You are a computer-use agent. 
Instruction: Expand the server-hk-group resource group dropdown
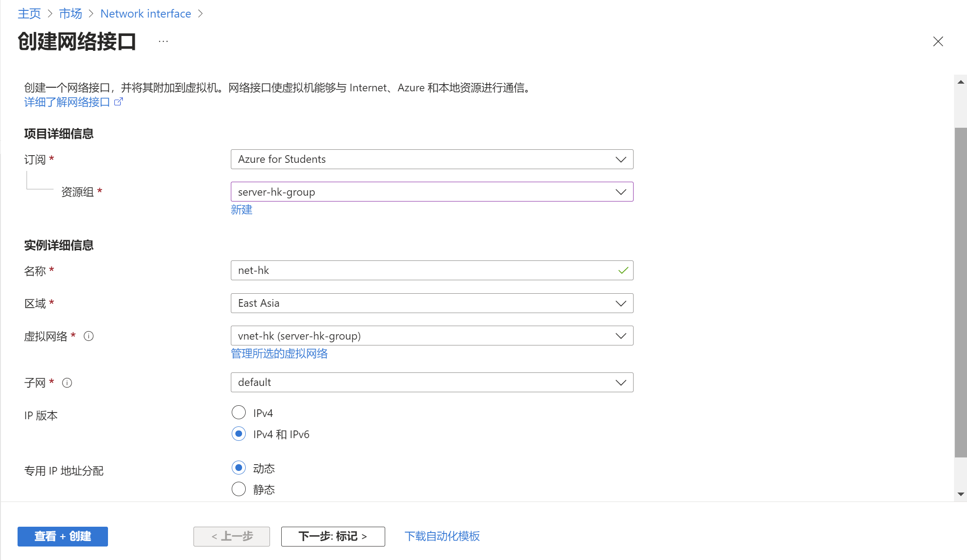pos(432,192)
